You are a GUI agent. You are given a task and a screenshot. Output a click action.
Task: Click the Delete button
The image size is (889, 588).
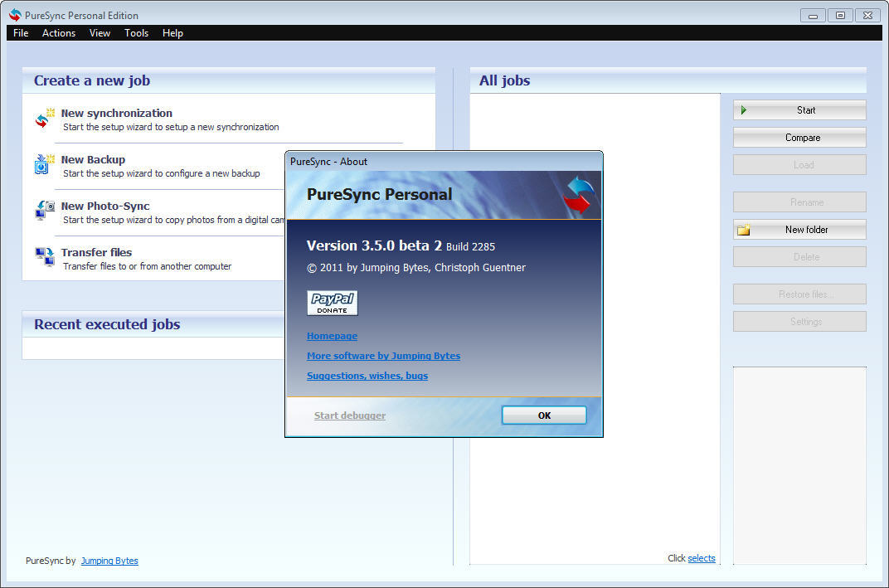799,257
